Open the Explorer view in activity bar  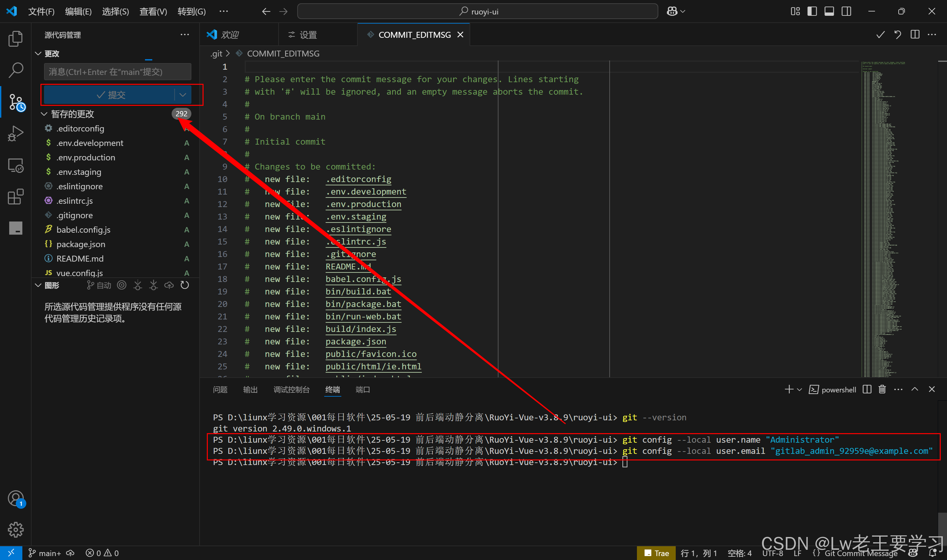pyautogui.click(x=15, y=38)
